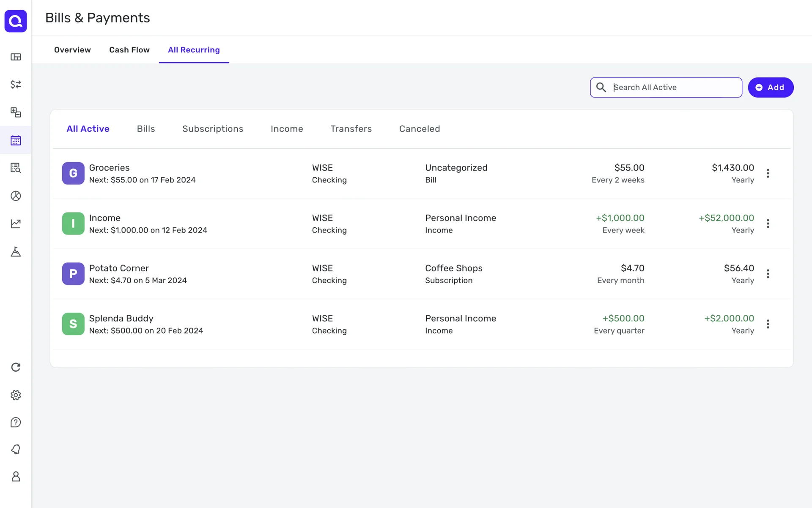812x508 pixels.
Task: Open the Transactions icon in the sidebar
Action: [16, 85]
